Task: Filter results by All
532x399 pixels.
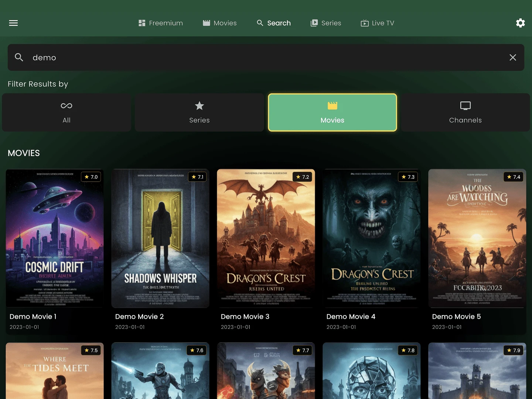Action: point(66,112)
